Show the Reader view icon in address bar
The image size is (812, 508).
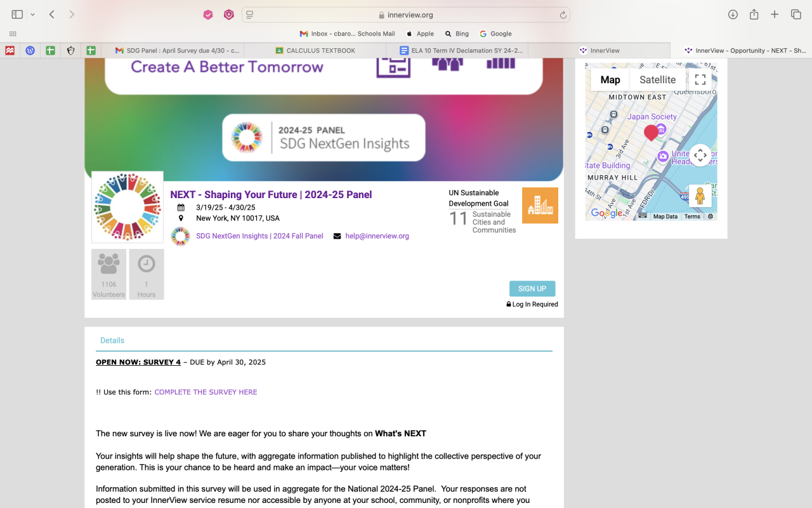coord(249,15)
